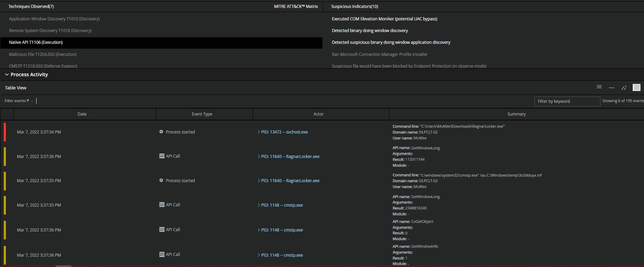Click Domain name DLPCLT-02 in svchost.exe row
644x267 pixels.
click(415, 132)
